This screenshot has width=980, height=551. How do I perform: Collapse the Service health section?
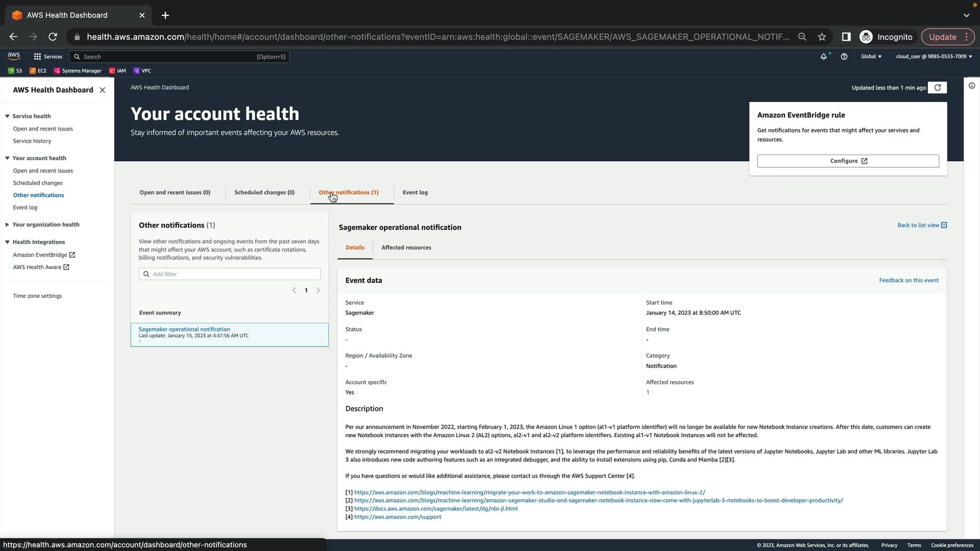tap(7, 116)
